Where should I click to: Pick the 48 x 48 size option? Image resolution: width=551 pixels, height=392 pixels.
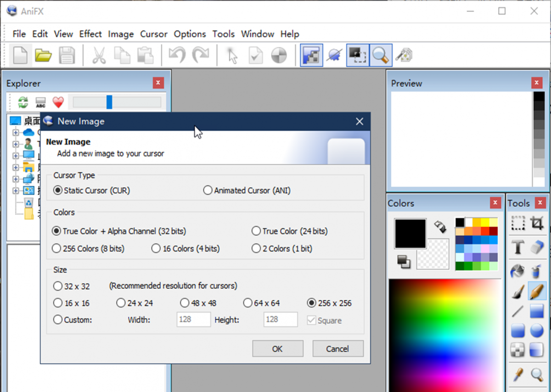tap(198, 303)
